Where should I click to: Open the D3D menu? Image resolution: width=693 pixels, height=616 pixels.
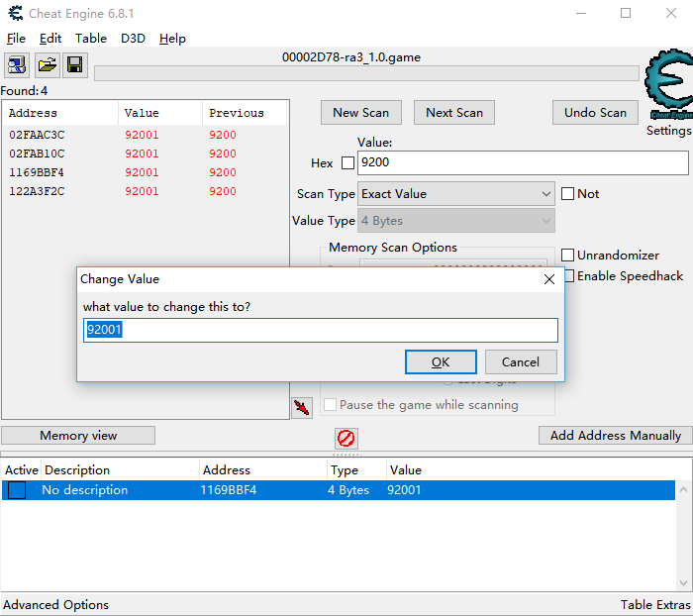pos(133,39)
